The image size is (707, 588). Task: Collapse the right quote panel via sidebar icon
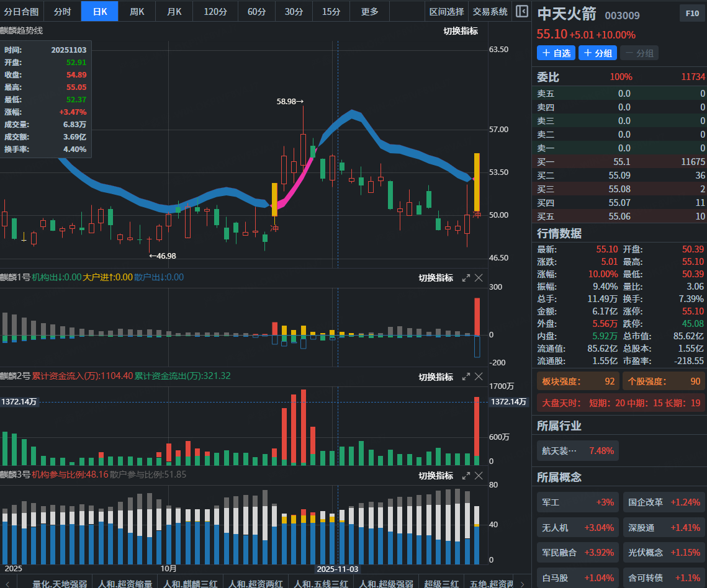tap(522, 11)
